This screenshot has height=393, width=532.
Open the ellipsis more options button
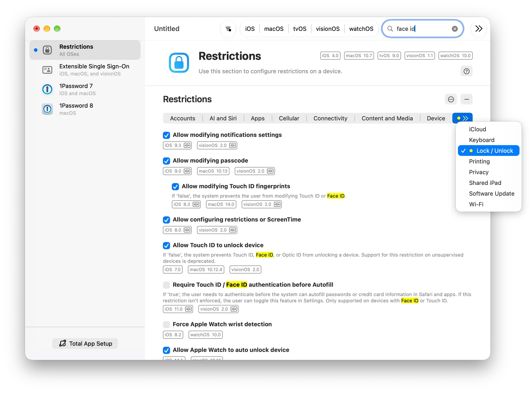click(x=451, y=99)
